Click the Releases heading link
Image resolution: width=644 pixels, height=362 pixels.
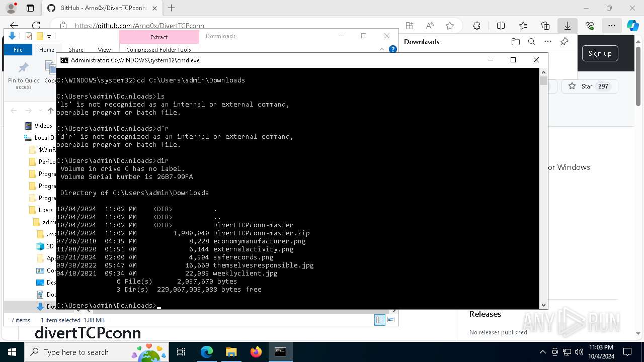coord(485,314)
